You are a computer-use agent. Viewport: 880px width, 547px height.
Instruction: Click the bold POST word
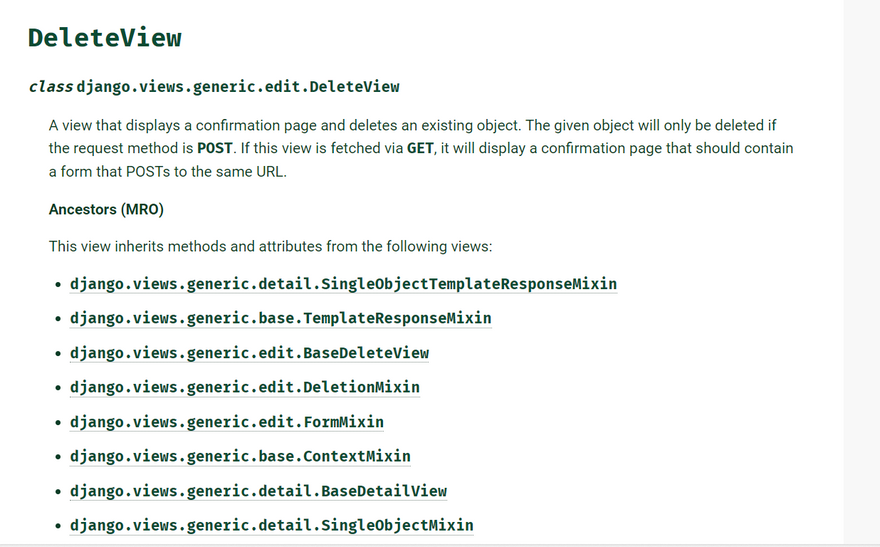click(x=215, y=148)
